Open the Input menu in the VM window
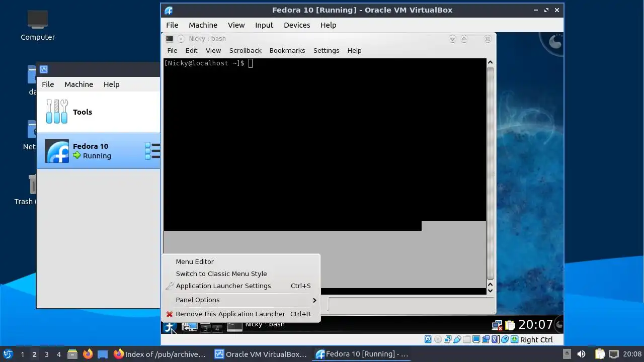Screen dimensions: 644x362 pos(264,25)
